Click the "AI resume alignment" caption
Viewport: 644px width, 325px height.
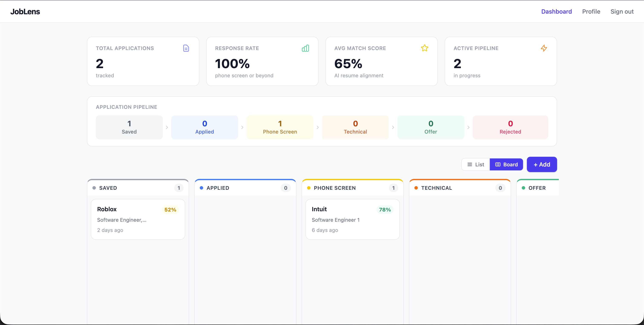pos(359,76)
